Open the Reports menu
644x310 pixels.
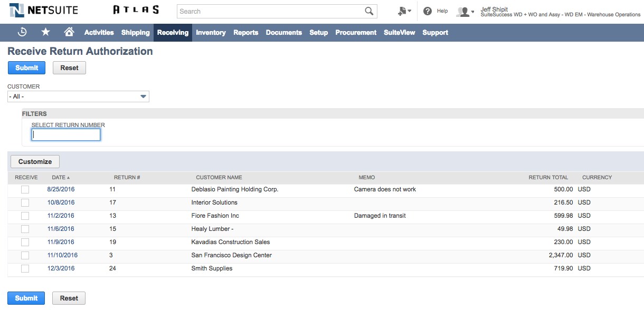(246, 32)
